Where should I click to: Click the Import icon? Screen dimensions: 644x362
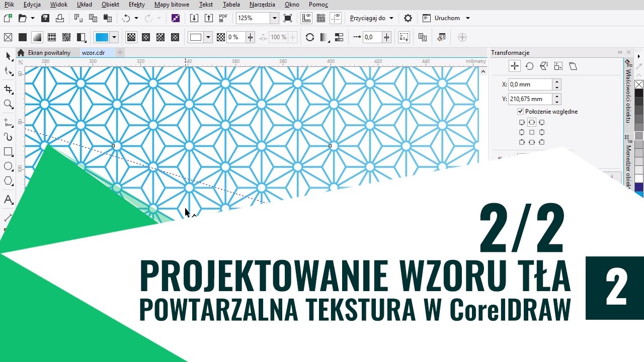coord(194,18)
